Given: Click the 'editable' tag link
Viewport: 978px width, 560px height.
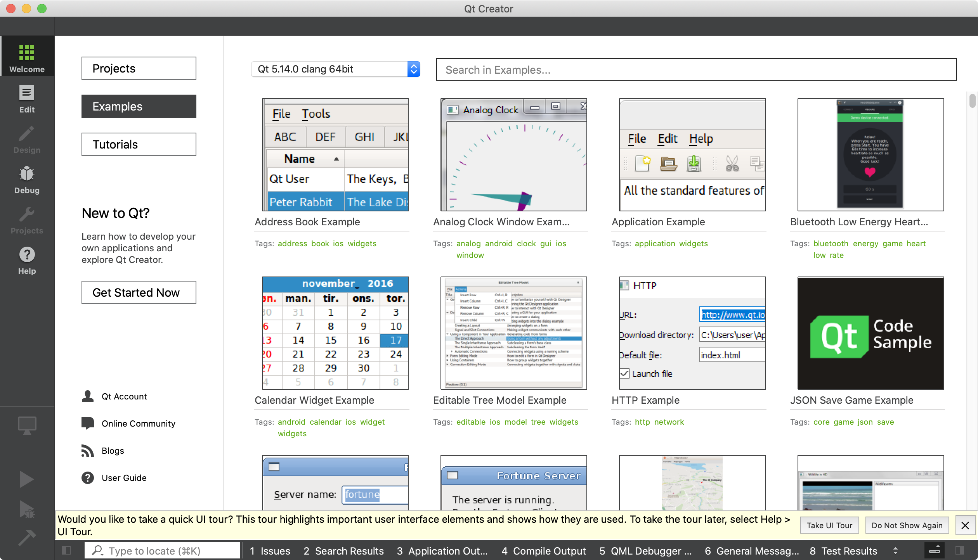Looking at the screenshot, I should click(x=471, y=422).
